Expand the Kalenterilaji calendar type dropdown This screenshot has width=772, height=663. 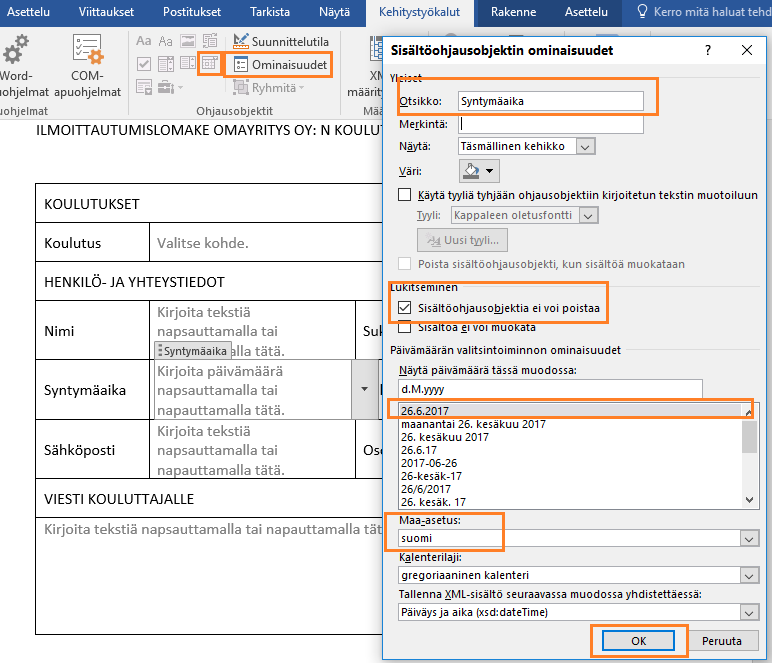746,575
